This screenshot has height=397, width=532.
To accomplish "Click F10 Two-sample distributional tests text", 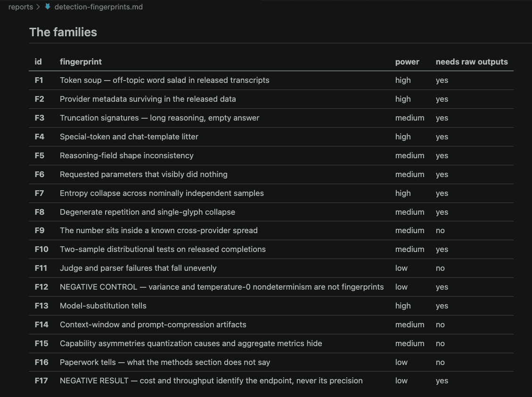I will click(163, 250).
